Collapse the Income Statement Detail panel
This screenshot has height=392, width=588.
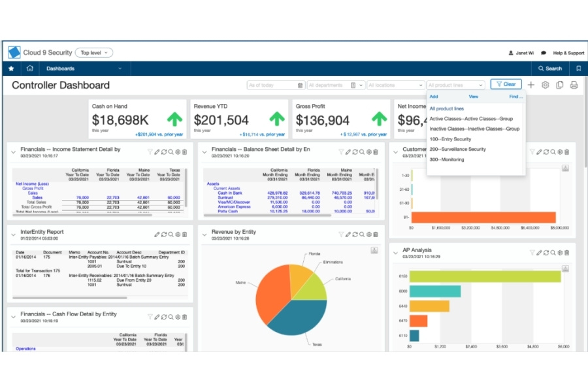(14, 152)
